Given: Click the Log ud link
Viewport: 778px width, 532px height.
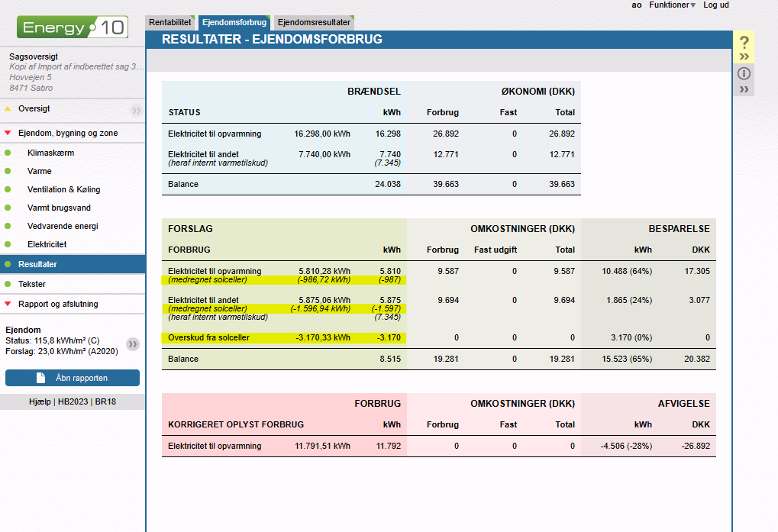Looking at the screenshot, I should [715, 5].
